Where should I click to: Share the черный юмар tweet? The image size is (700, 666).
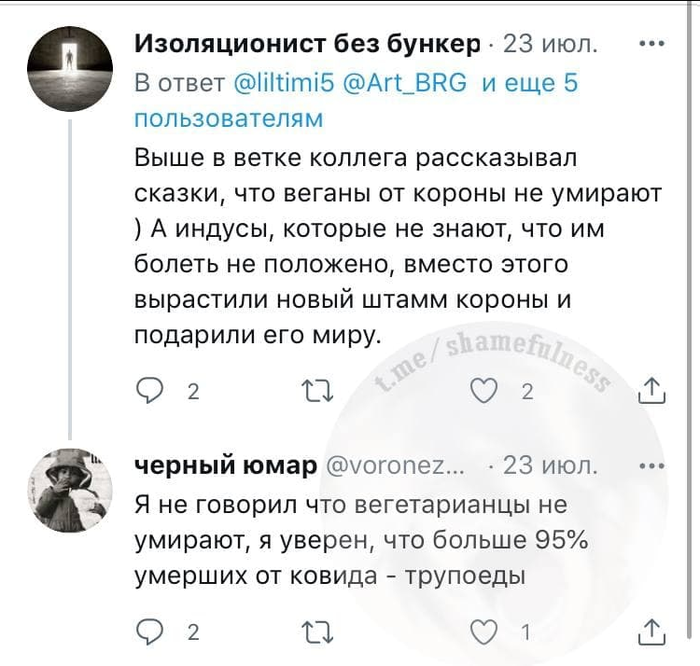click(x=651, y=630)
